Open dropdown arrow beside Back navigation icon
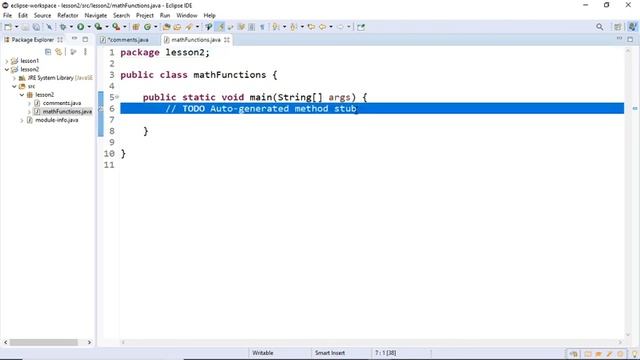640x360 pixels. click(331, 27)
